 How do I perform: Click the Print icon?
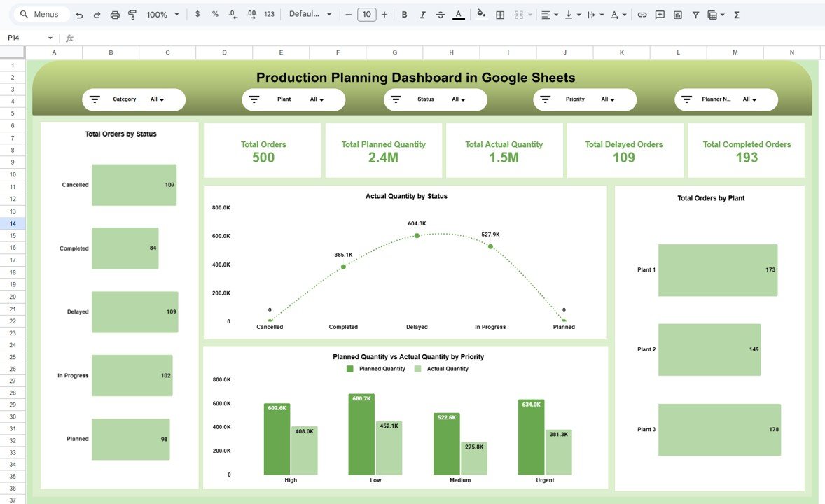point(114,14)
